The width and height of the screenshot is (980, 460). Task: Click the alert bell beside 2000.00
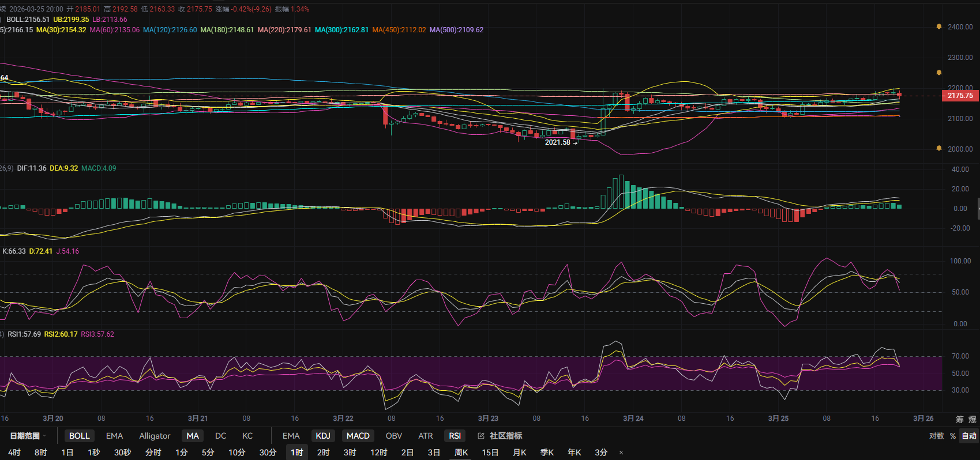click(x=939, y=149)
